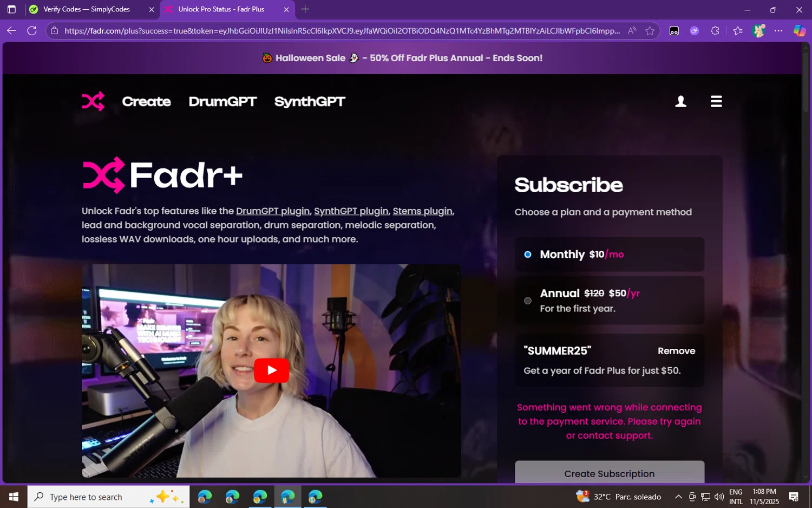Click the purple circular extension icon
The height and width of the screenshot is (508, 812).
694,31
